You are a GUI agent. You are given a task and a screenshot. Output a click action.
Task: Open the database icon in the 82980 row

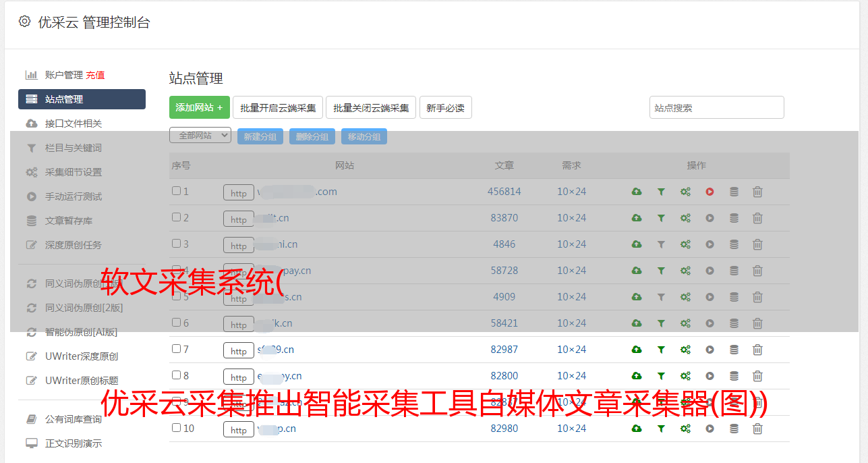click(734, 429)
